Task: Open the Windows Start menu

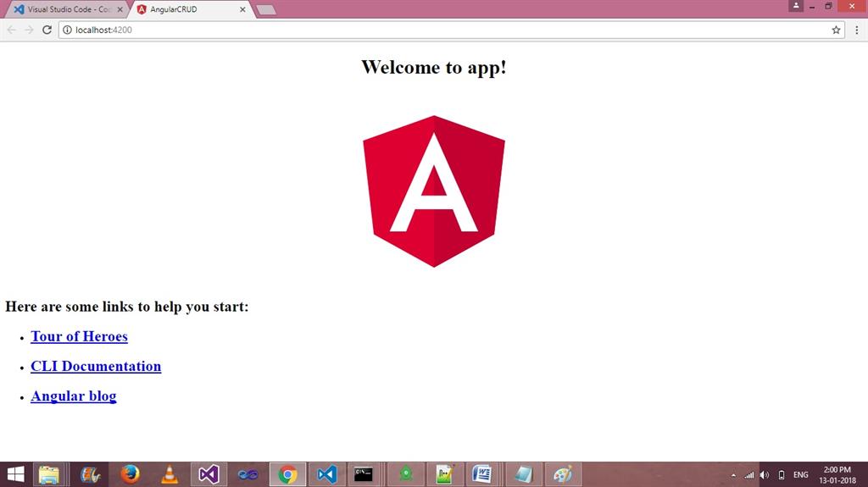Action: [15, 474]
